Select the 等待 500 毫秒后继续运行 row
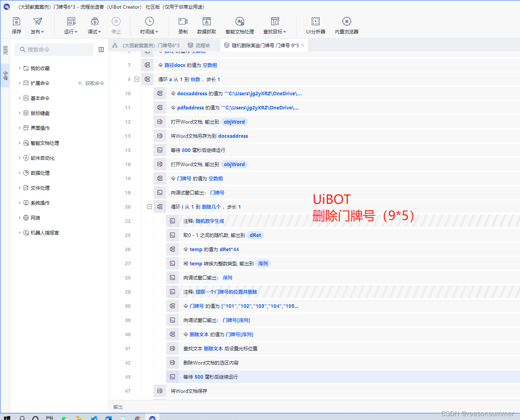Screen dimensions: 520x420 click(x=343, y=377)
